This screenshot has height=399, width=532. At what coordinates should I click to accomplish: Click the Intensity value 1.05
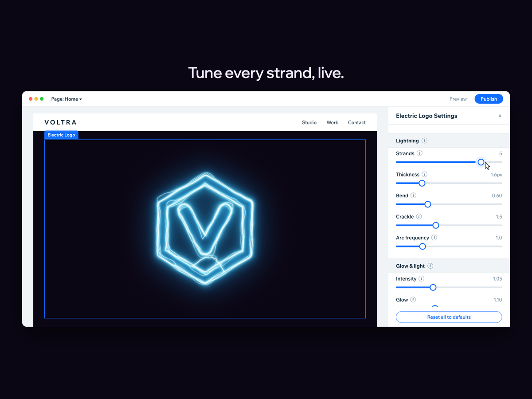click(x=497, y=279)
